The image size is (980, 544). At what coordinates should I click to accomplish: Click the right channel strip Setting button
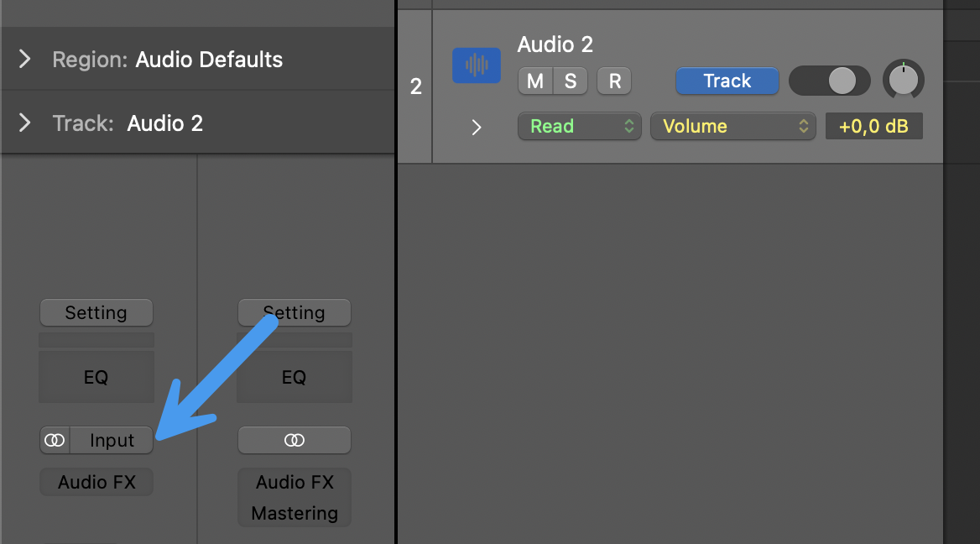294,313
